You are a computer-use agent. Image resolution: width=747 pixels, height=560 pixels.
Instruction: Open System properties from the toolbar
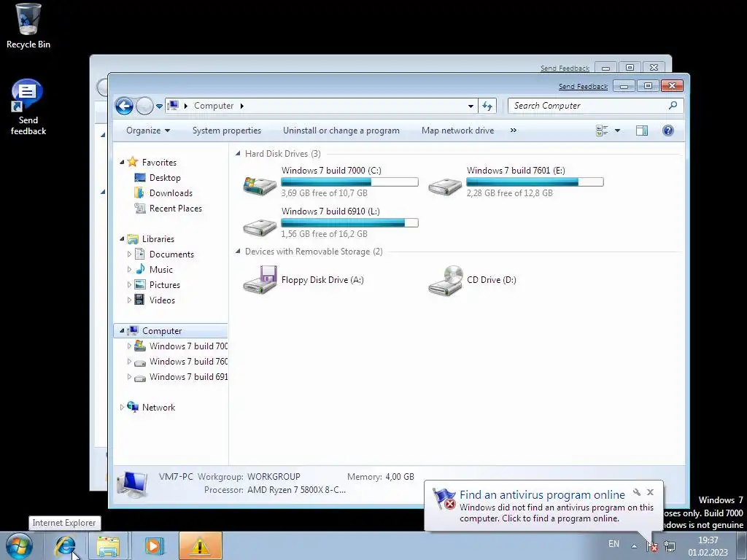click(x=227, y=131)
